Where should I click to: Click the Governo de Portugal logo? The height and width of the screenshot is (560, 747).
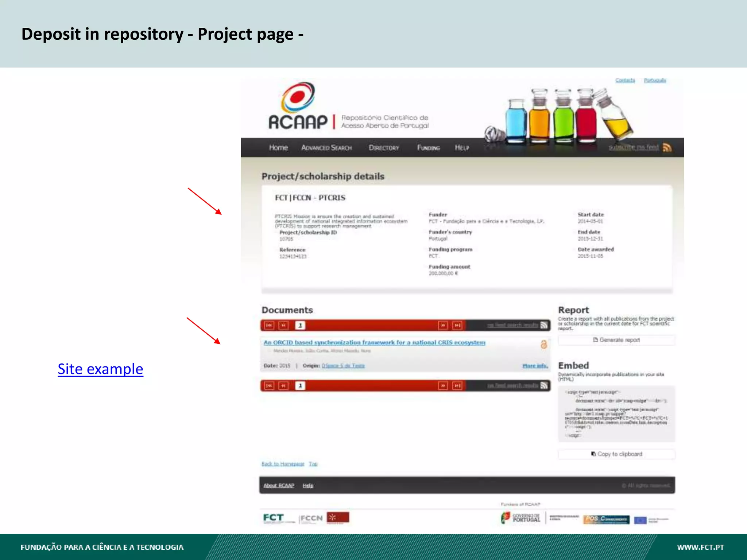pyautogui.click(x=520, y=518)
